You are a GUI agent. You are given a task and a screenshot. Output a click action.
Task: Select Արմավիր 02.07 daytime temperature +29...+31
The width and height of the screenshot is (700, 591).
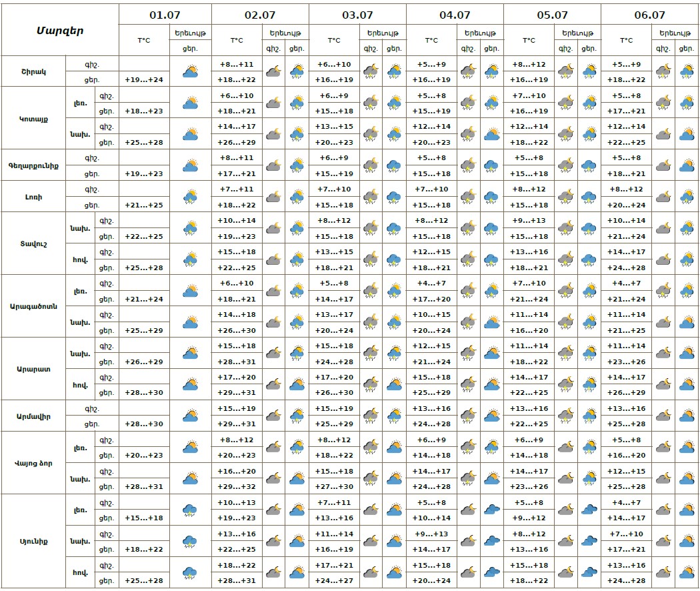point(237,424)
